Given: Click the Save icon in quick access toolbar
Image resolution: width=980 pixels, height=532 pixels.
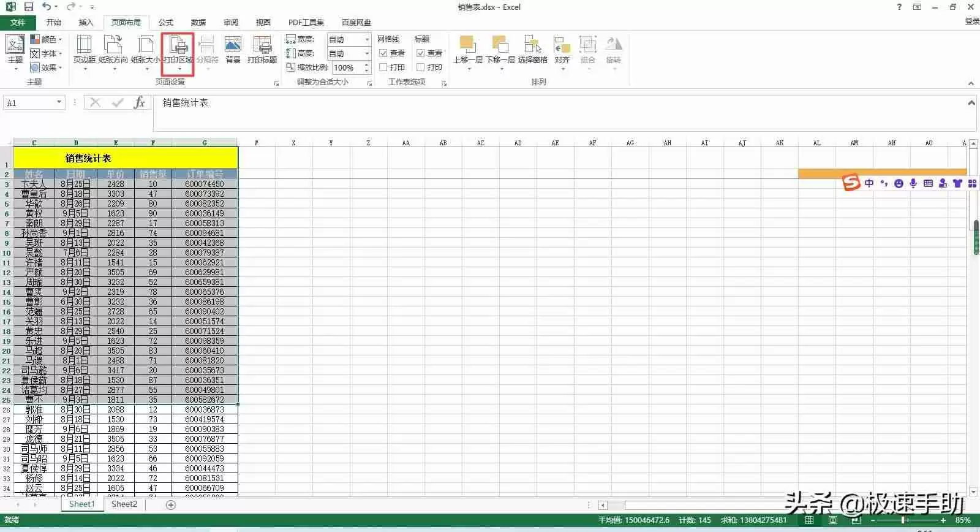Looking at the screenshot, I should pyautogui.click(x=28, y=7).
